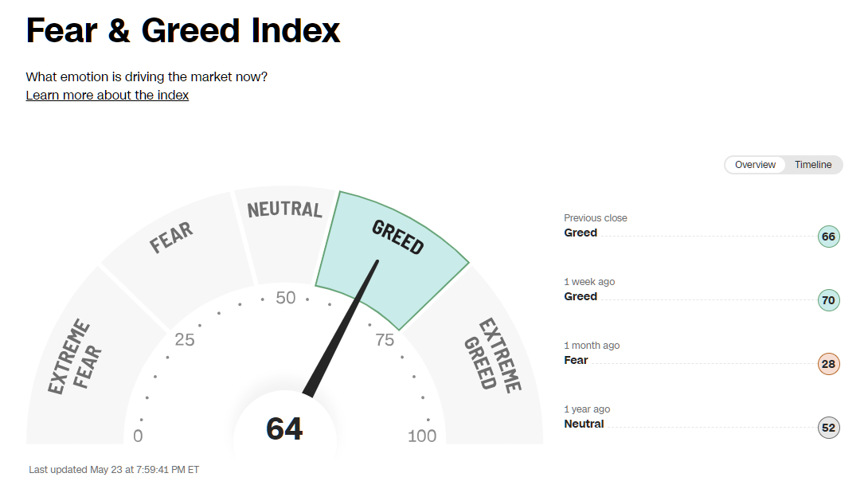
Task: Click the Neutral label under 1 year ago
Action: [584, 424]
